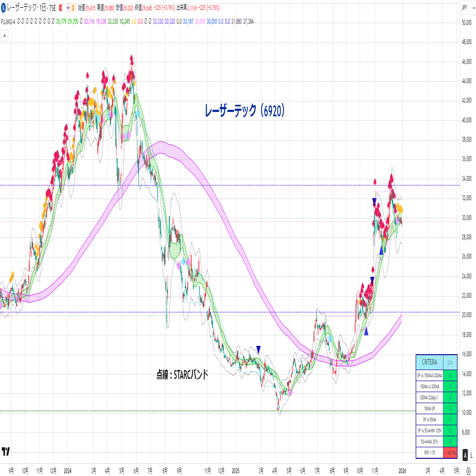476x476 pixels.
Task: Click the 27,384 legend value
Action: click(x=248, y=22)
